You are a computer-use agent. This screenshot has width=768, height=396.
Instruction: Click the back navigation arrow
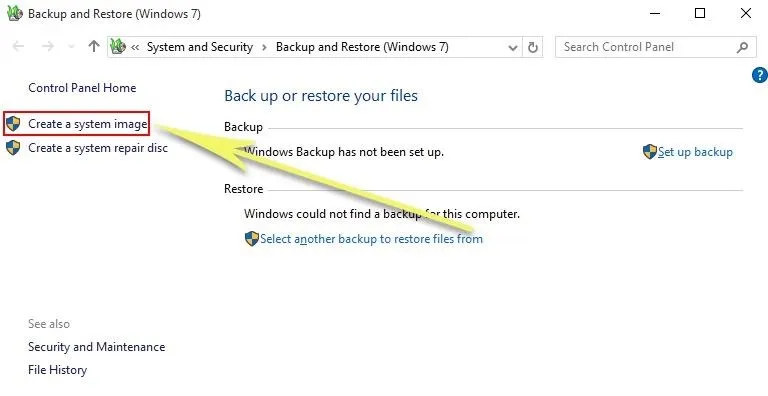click(18, 47)
